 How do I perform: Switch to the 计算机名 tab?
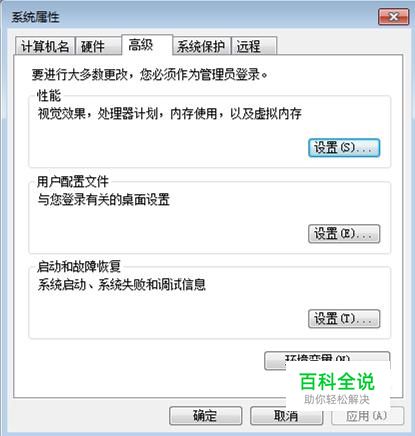point(45,46)
